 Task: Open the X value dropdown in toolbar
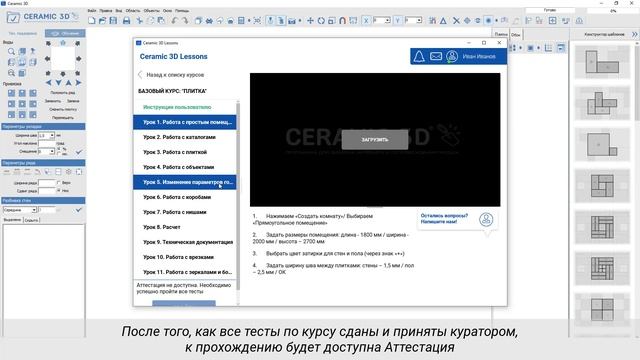[x=387, y=20]
